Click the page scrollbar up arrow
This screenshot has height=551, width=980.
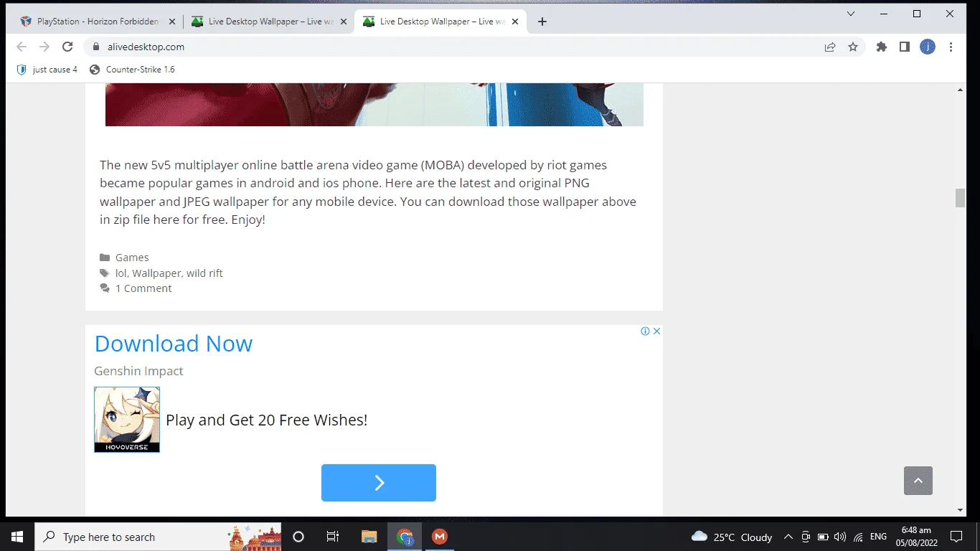(961, 90)
